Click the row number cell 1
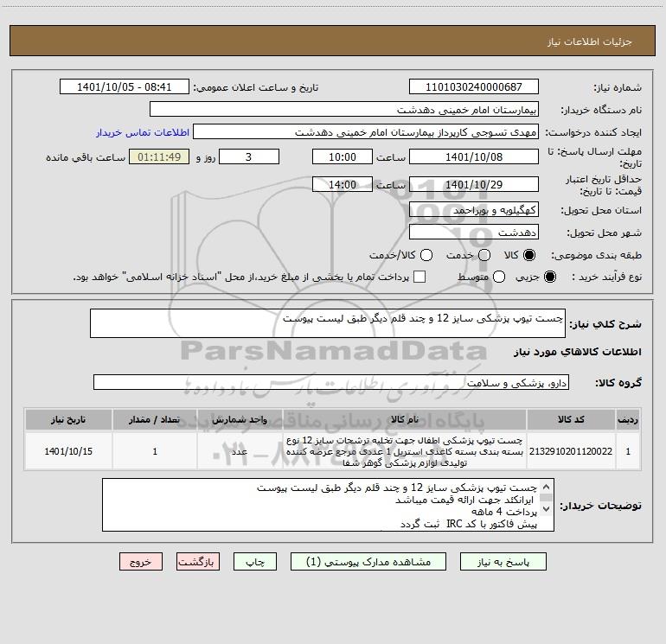This screenshot has width=666, height=644. coord(628,451)
